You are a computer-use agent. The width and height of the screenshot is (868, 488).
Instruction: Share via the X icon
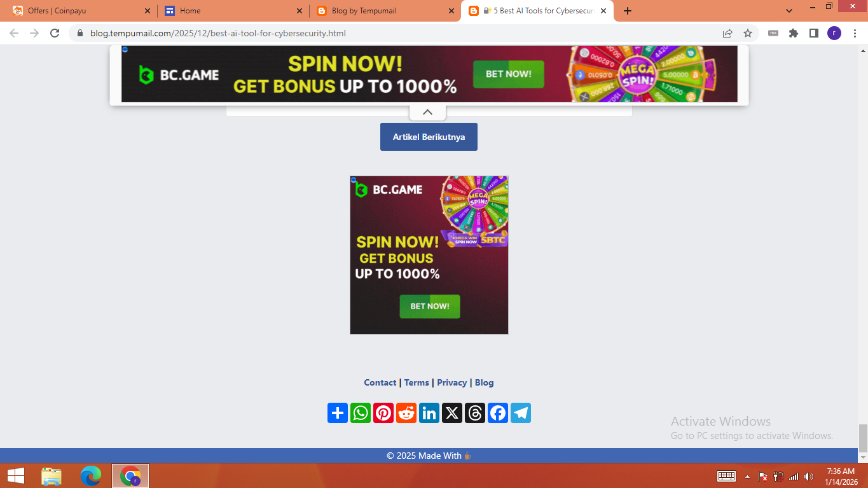tap(452, 413)
